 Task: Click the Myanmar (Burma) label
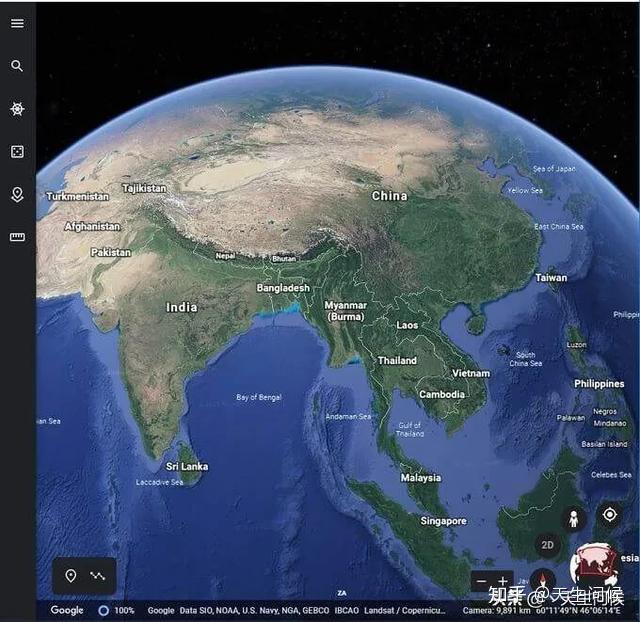[346, 311]
